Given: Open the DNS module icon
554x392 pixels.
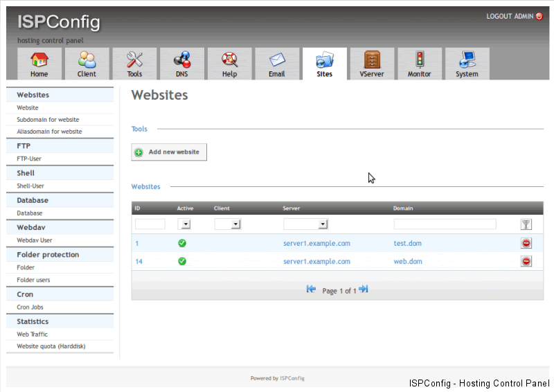Looking at the screenshot, I should [182, 60].
